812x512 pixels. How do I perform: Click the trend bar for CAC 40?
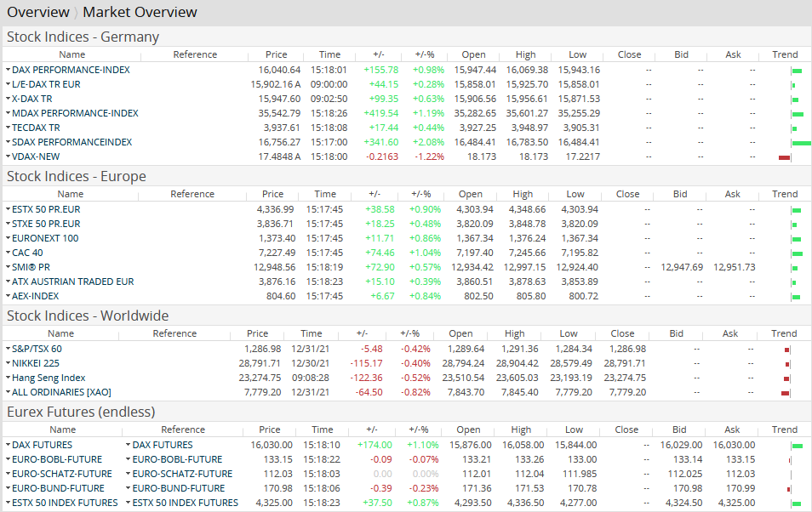(x=798, y=253)
